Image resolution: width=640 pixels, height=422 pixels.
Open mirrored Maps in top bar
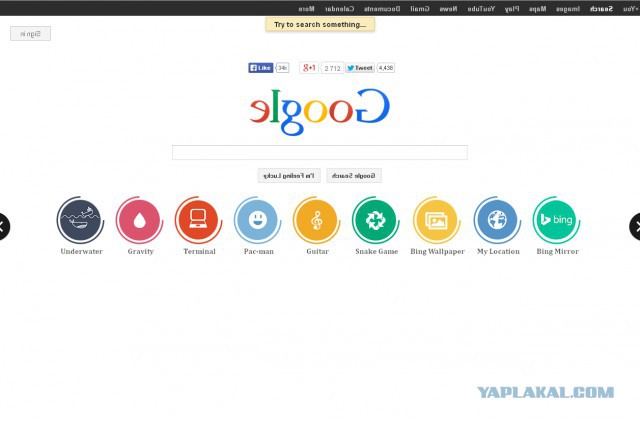coord(538,9)
